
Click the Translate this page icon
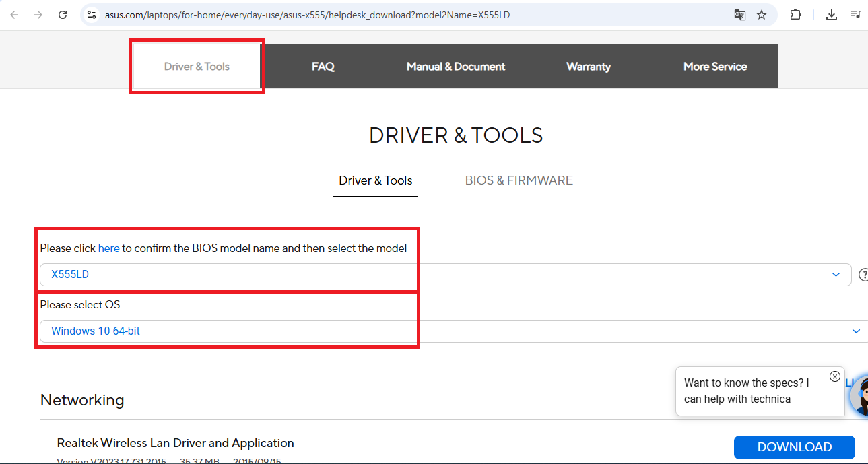[739, 15]
